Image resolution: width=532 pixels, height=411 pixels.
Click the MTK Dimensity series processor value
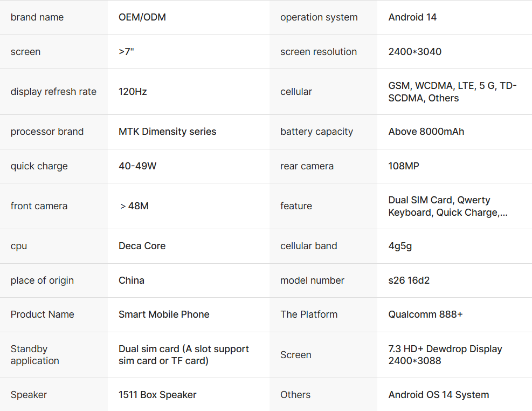167,132
